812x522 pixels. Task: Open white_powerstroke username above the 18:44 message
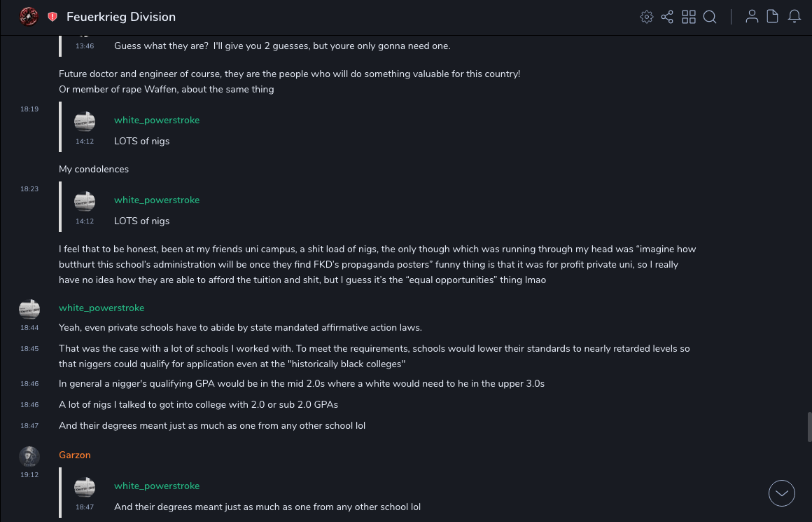[101, 308]
